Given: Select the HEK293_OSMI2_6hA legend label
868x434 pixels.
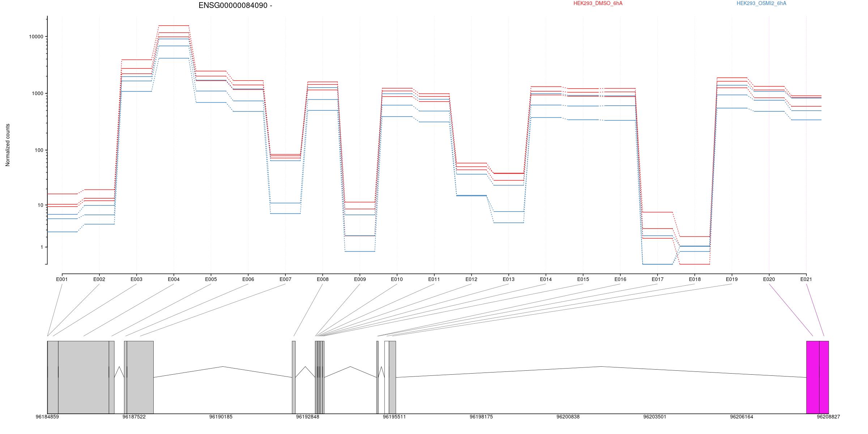Looking at the screenshot, I should (761, 3).
